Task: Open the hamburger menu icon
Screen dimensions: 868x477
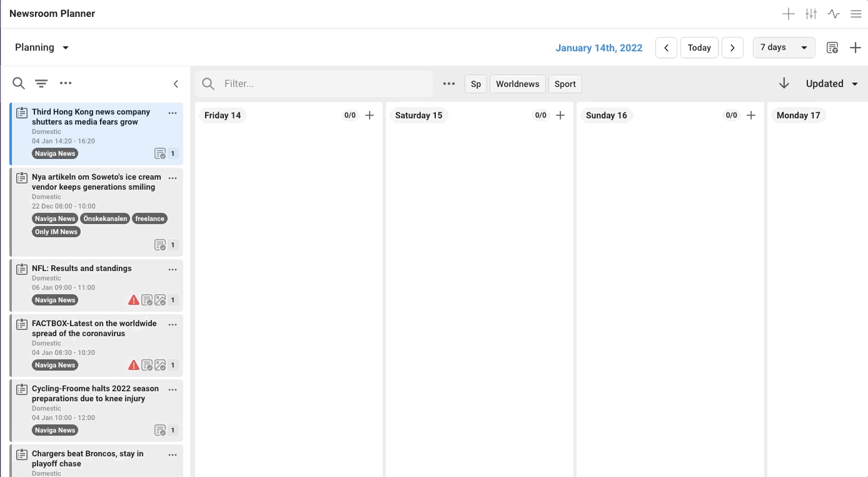Action: 856,14
